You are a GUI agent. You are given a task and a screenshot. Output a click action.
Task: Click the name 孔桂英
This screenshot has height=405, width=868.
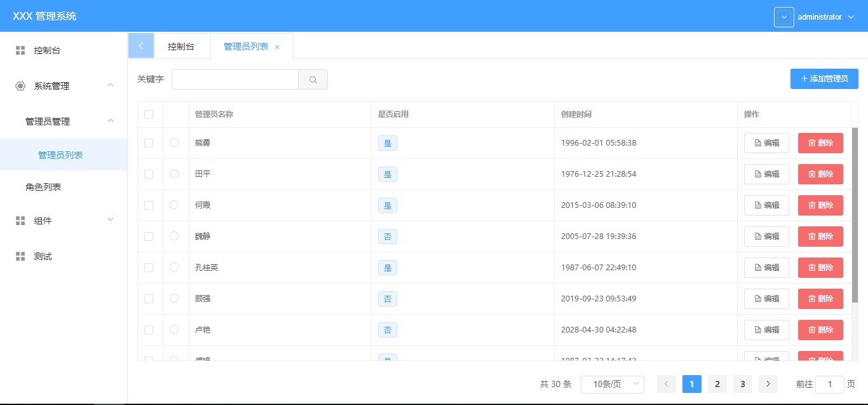(x=207, y=268)
